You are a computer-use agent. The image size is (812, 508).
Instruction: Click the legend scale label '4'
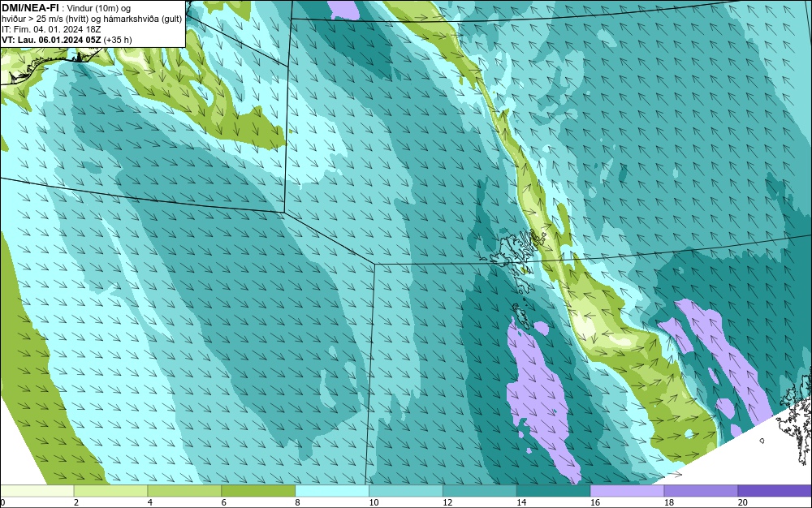[150, 502]
